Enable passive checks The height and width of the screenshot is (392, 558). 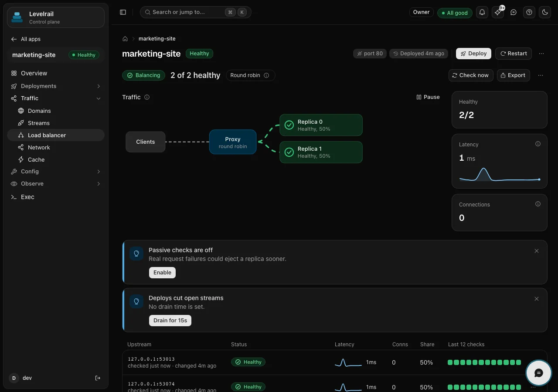click(162, 273)
